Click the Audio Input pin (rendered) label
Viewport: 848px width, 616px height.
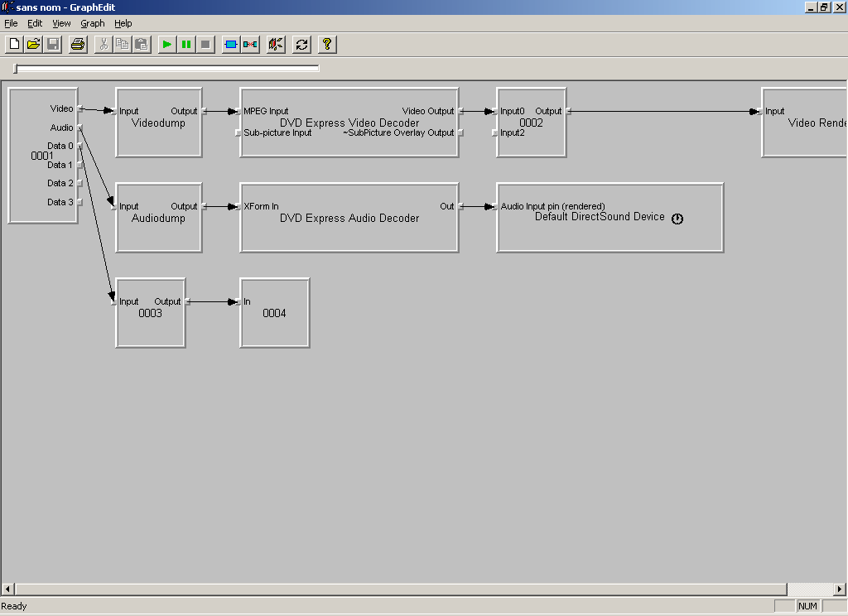click(552, 206)
